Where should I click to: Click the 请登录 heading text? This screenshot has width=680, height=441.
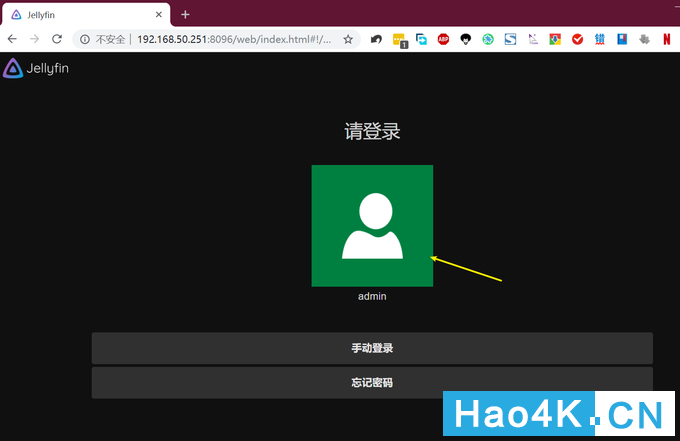(x=372, y=131)
